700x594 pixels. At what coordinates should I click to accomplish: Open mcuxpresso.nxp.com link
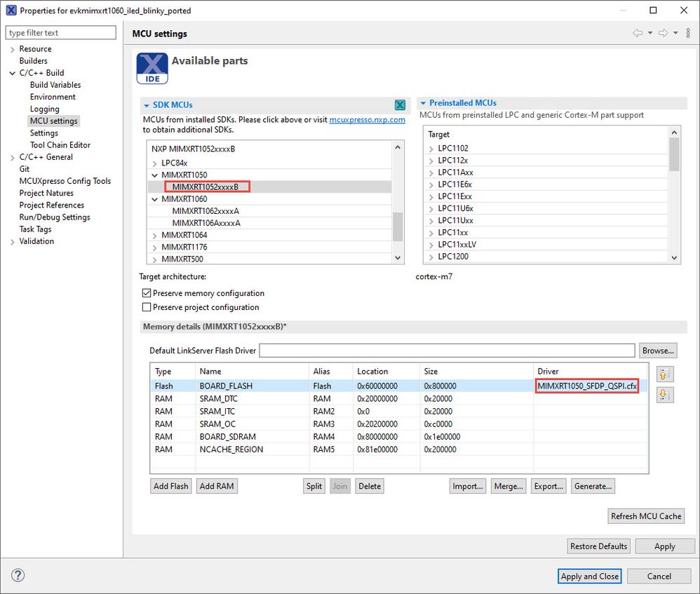pyautogui.click(x=367, y=120)
